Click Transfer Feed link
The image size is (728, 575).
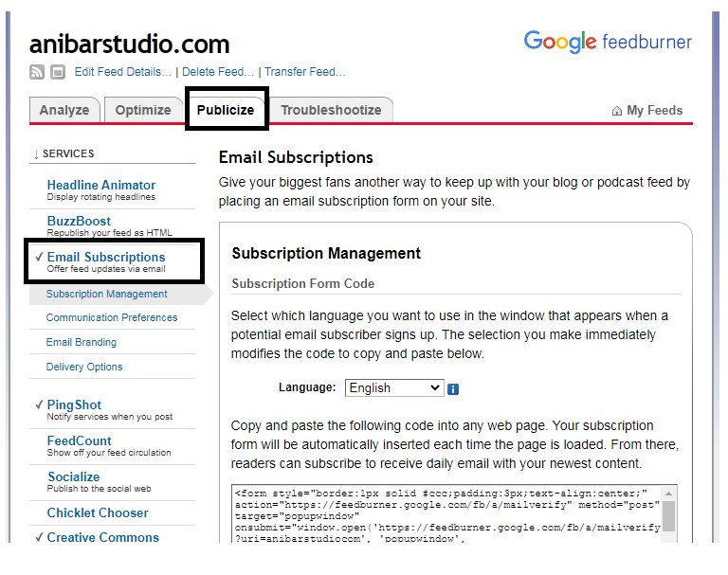click(x=305, y=72)
